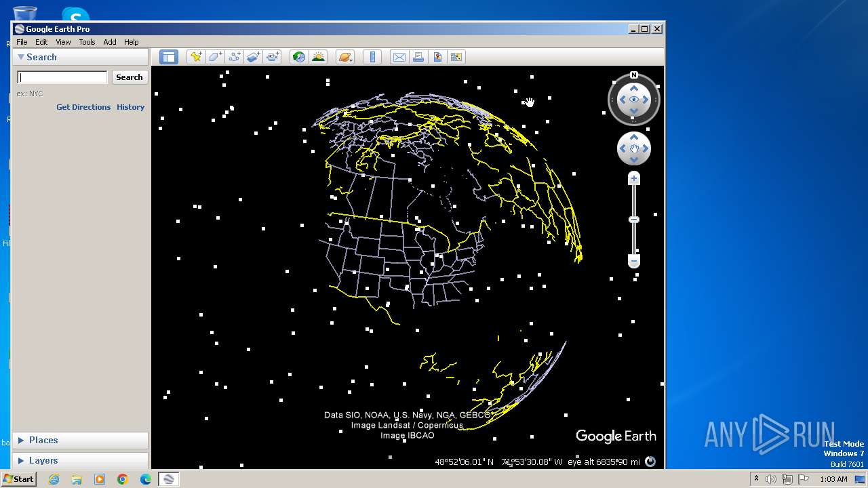Click latitude text 48°52'06.01" N
The height and width of the screenshot is (488, 868).
pos(465,462)
